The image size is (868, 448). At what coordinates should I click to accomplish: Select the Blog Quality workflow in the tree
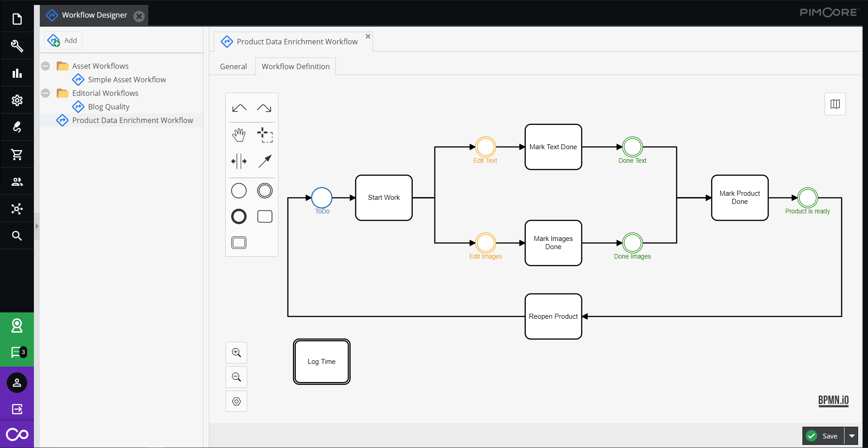pos(109,107)
